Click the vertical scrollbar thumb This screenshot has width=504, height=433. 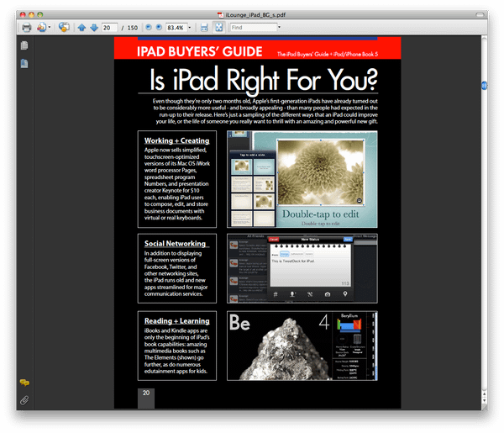[x=484, y=86]
